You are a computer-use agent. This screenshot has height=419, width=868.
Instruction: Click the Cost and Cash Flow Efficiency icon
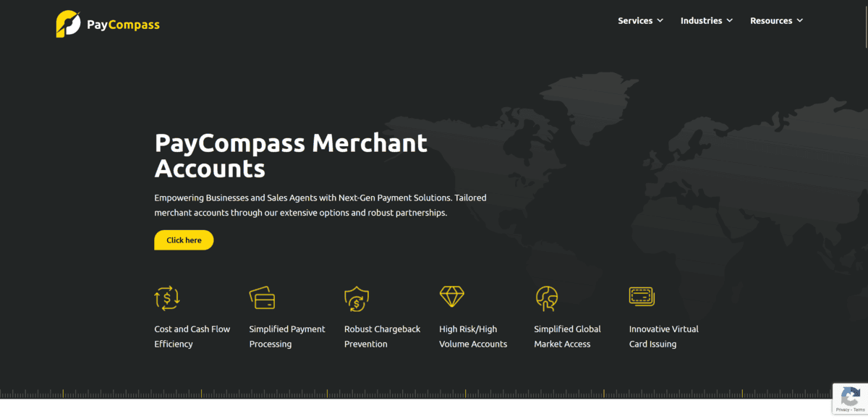(167, 297)
